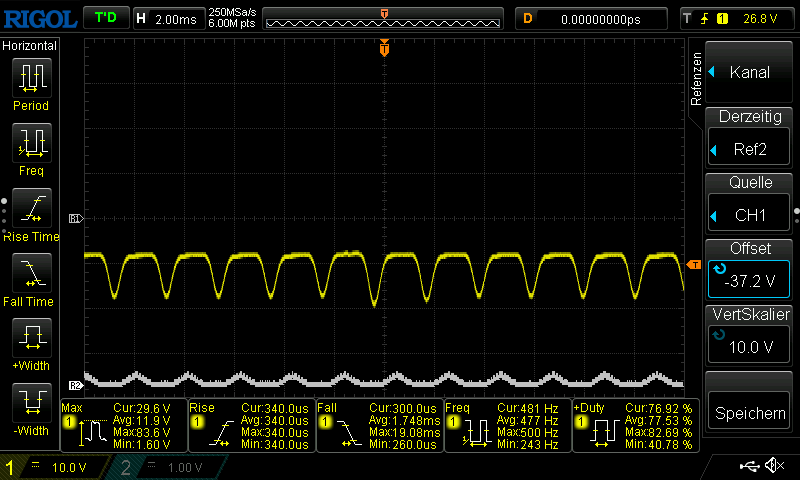The width and height of the screenshot is (800, 480).
Task: Toggle the speaker sound icon
Action: tap(773, 466)
